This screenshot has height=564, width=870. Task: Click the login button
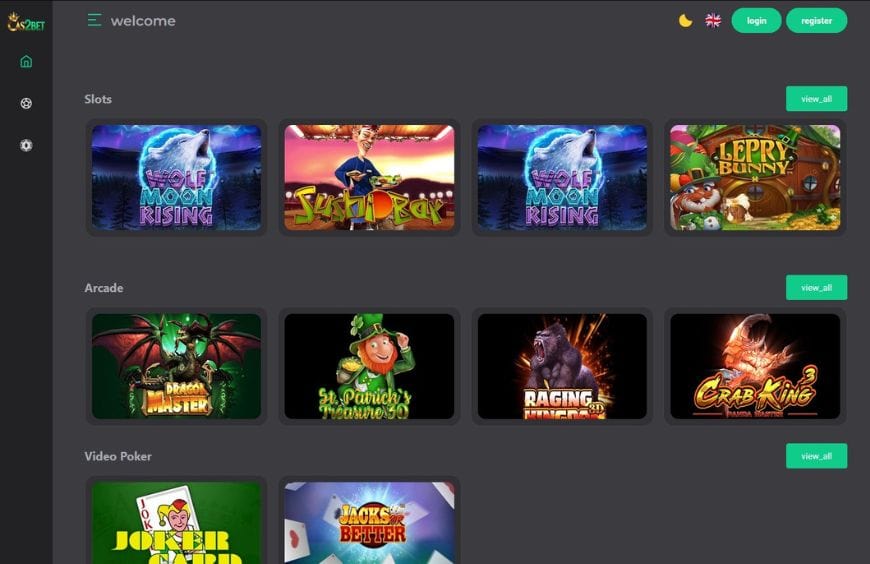756,21
